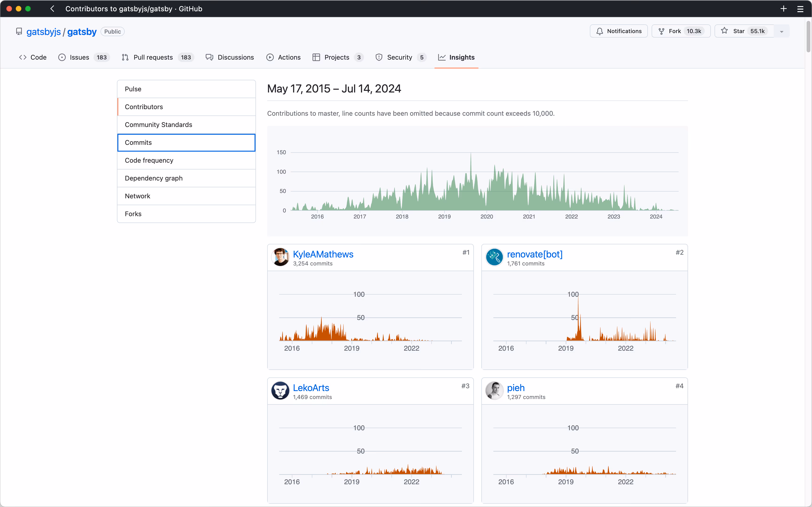Expand the Star lists dropdown arrow
Screen dimensions: 812x507
pyautogui.click(x=781, y=31)
